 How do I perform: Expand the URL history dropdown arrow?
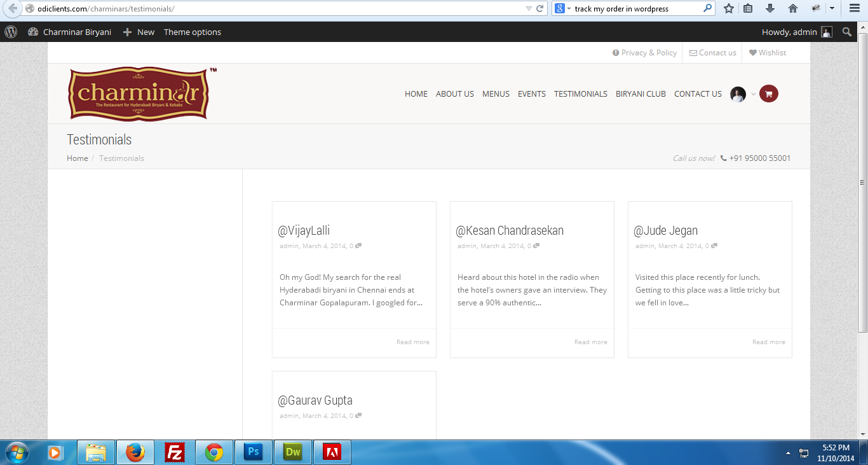529,9
